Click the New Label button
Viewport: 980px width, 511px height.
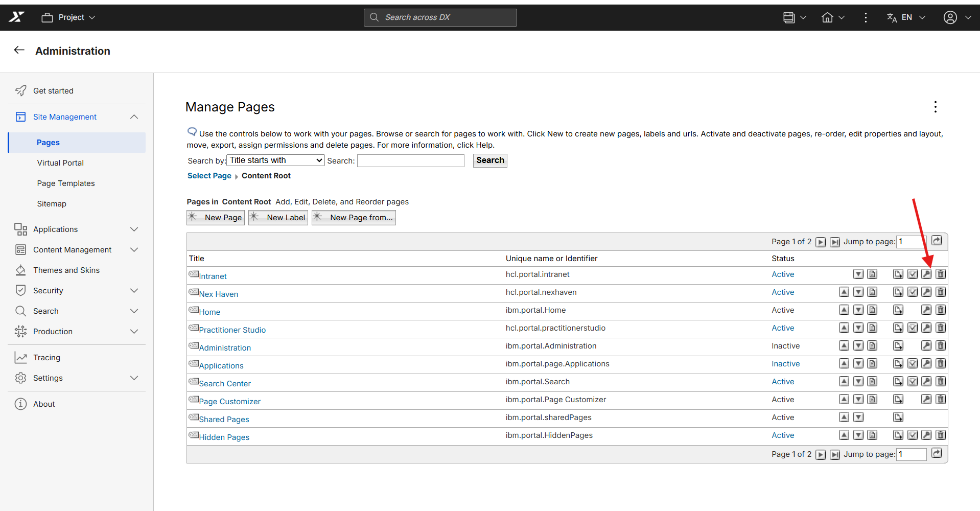point(278,218)
